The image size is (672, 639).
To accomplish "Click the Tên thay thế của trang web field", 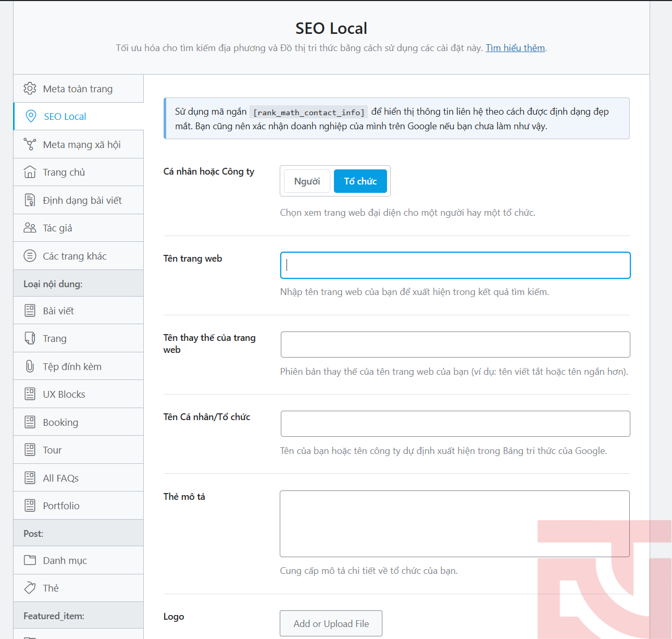I will pos(455,345).
